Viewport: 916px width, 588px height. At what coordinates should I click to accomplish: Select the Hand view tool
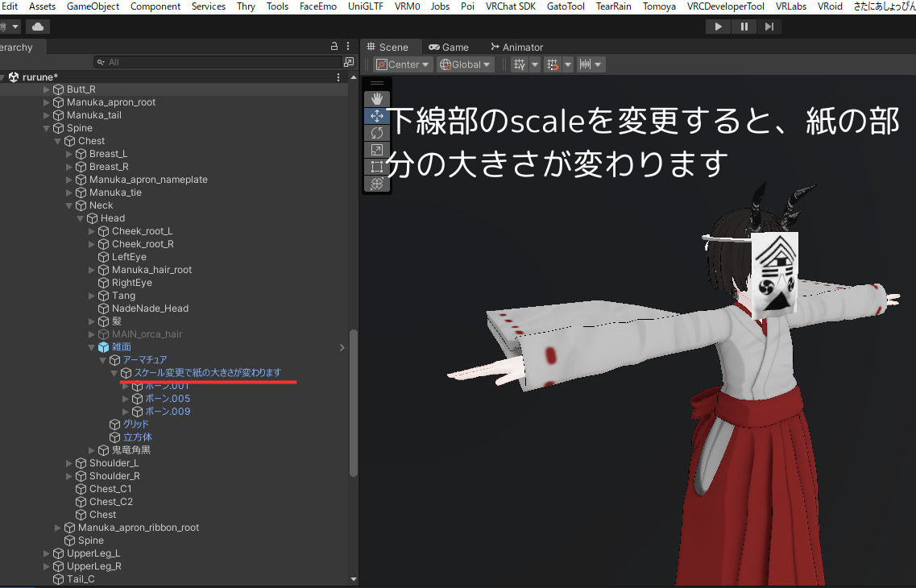click(x=377, y=99)
